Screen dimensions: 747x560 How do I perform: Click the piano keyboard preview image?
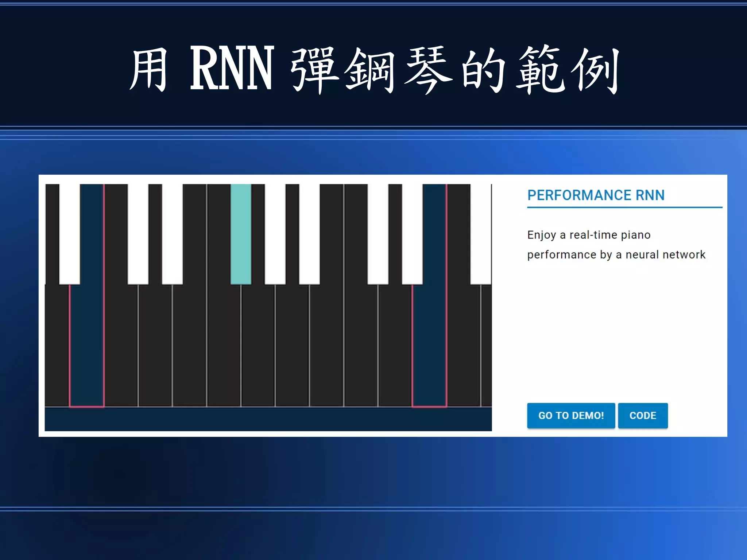click(x=268, y=307)
